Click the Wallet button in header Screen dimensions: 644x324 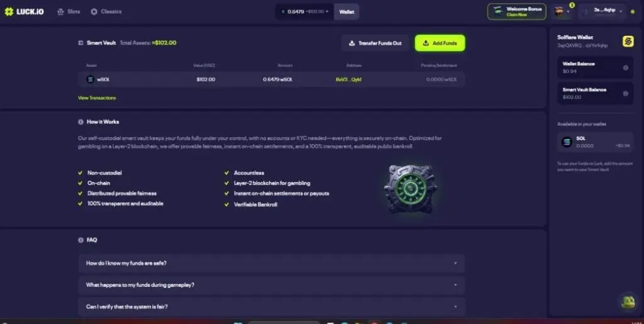tap(347, 11)
